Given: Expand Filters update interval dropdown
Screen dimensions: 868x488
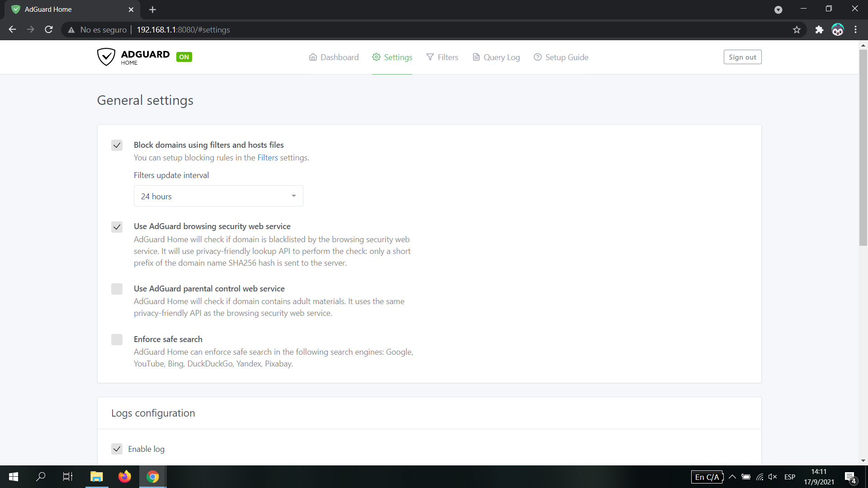Looking at the screenshot, I should (218, 196).
